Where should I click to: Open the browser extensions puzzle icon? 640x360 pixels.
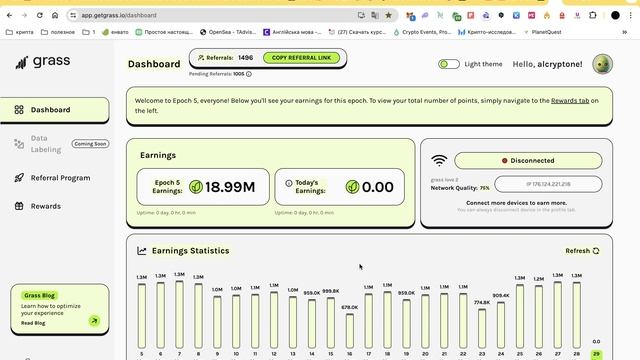click(593, 16)
